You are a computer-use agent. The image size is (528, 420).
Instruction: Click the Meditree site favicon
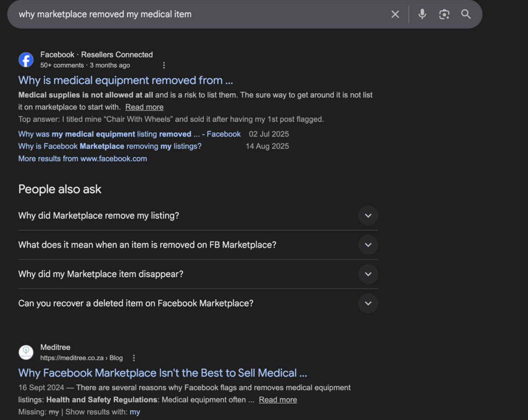26,352
